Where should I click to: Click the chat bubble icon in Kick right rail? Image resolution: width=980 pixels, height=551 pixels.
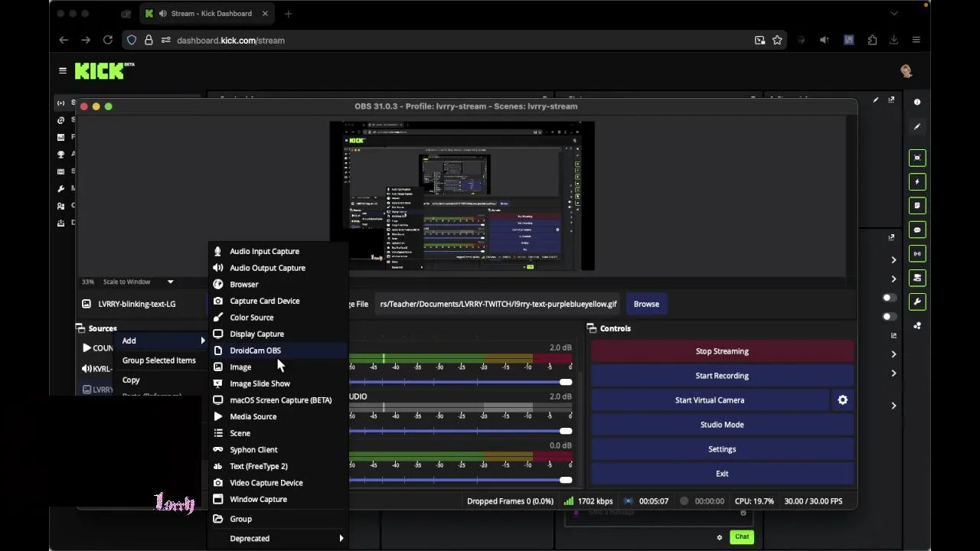[917, 230]
